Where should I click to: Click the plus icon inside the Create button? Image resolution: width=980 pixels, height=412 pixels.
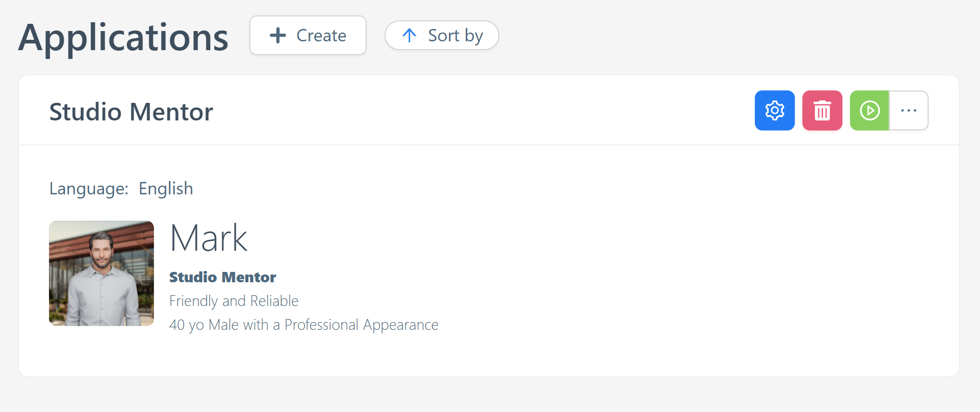click(277, 35)
